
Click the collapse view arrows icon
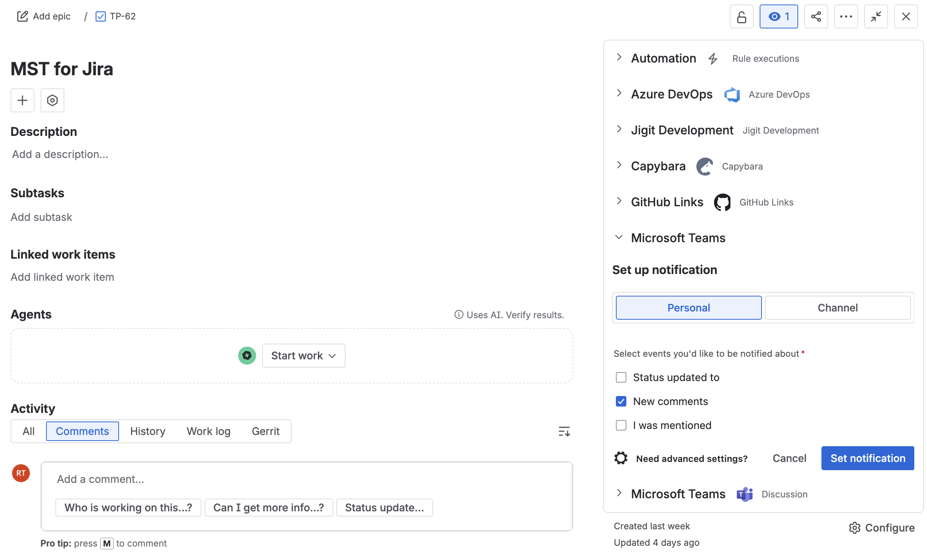pyautogui.click(x=876, y=16)
